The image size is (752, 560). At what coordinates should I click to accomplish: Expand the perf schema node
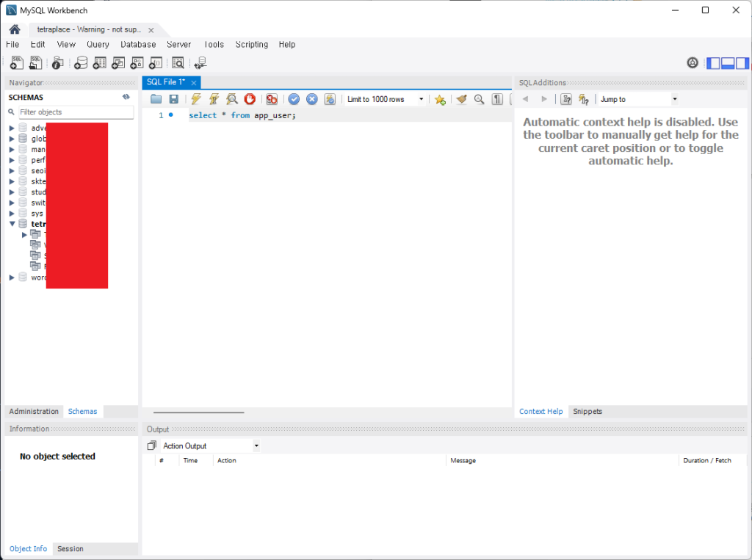click(x=12, y=160)
